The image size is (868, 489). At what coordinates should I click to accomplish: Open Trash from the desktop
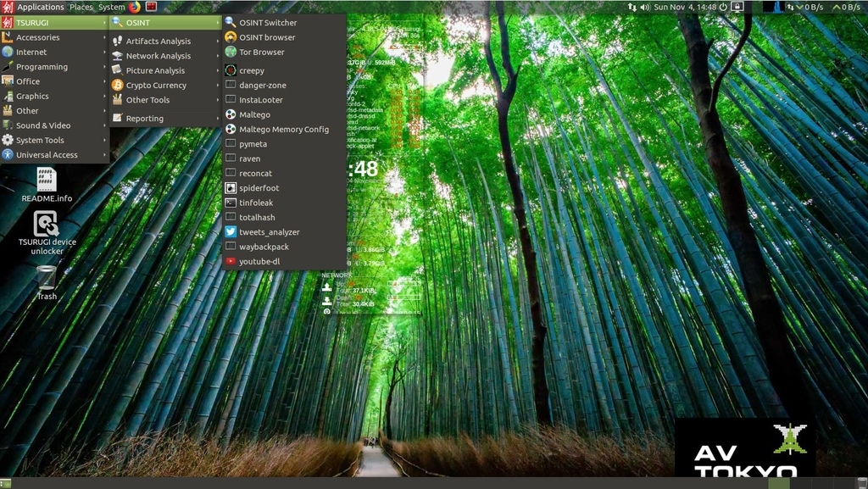pos(47,280)
